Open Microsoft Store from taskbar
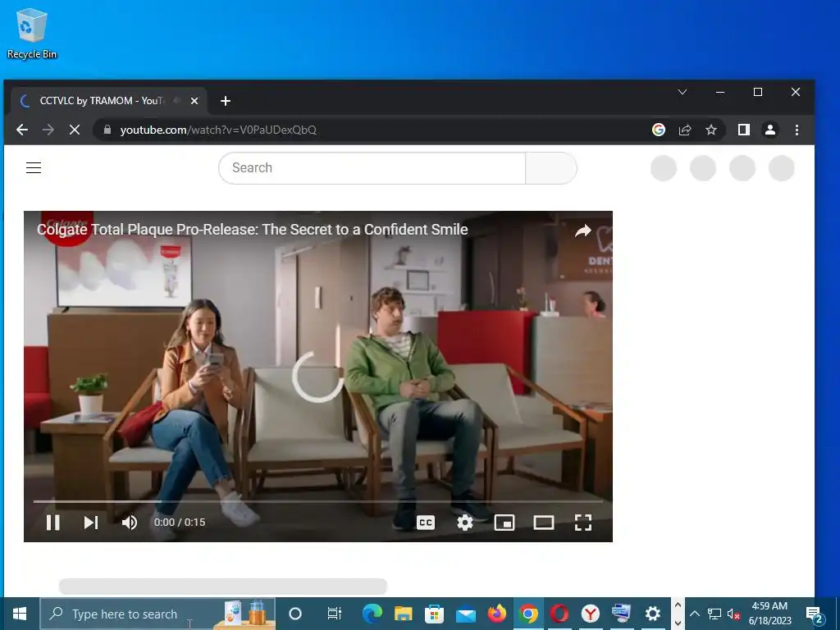This screenshot has width=840, height=630. click(x=435, y=614)
